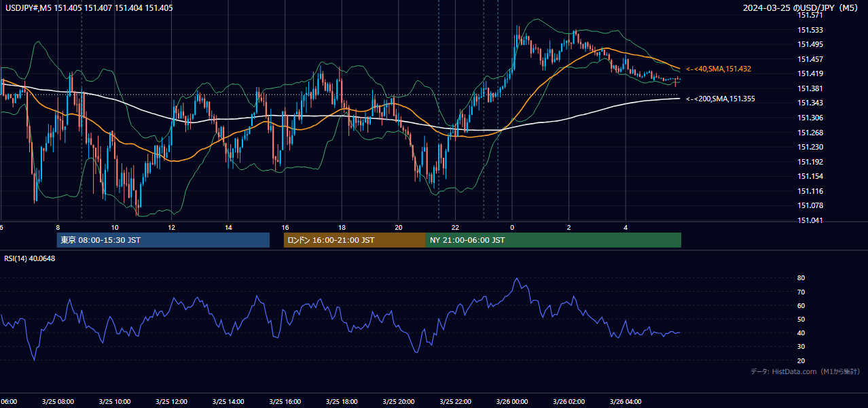Select RSI scale value 50

click(x=801, y=319)
